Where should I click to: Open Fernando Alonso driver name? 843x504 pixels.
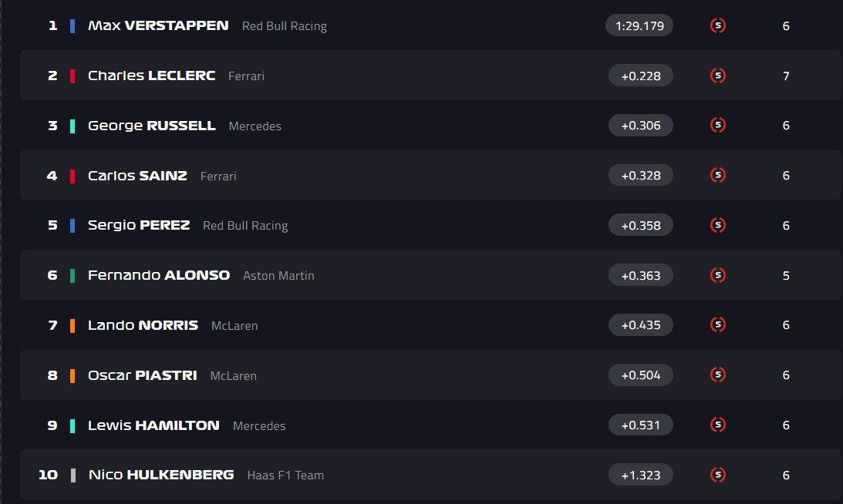point(159,275)
